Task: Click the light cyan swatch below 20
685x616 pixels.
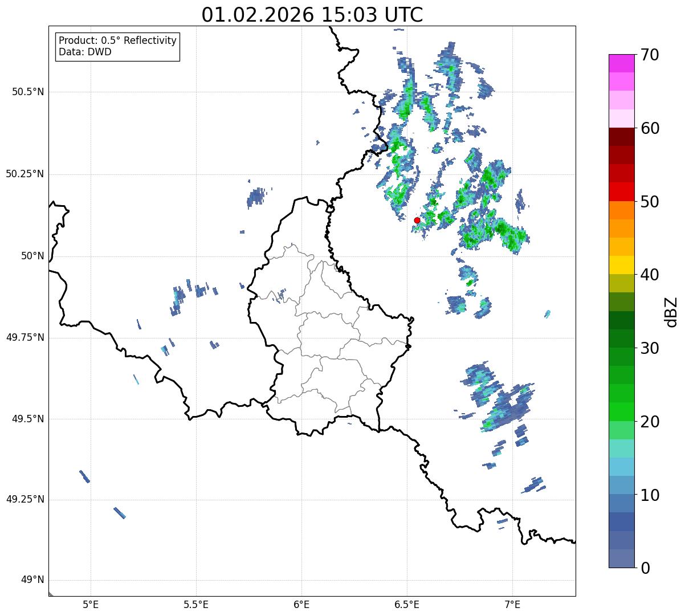Action: [622, 448]
